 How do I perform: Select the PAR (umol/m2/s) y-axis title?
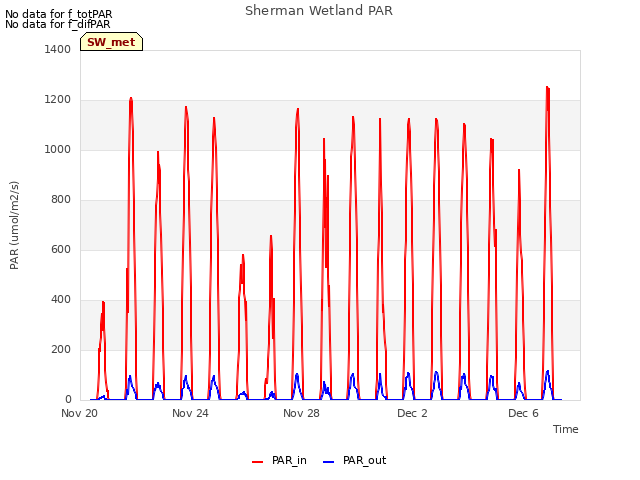(14, 225)
